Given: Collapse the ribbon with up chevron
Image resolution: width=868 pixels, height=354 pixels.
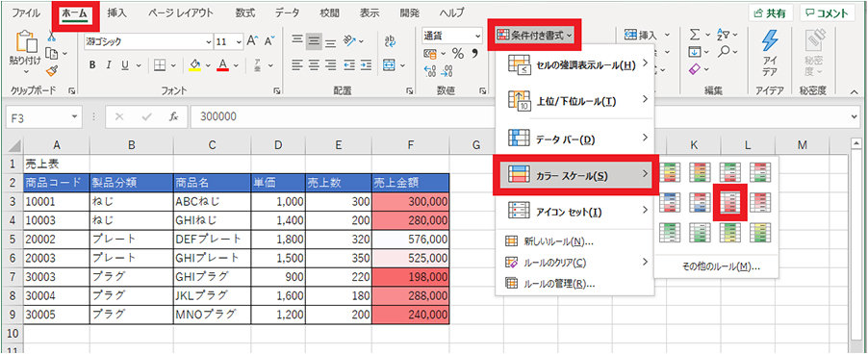Looking at the screenshot, I should (x=855, y=90).
